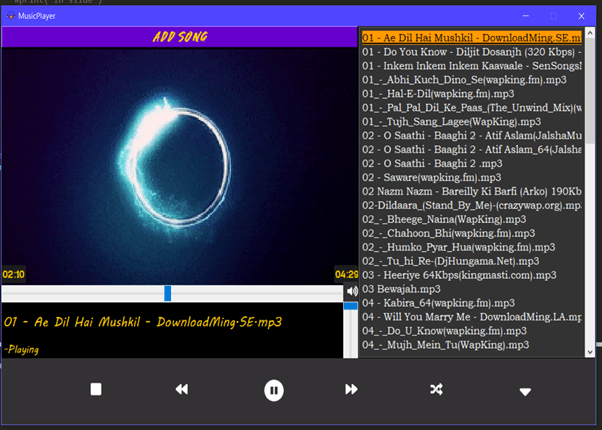Select '02 - O Saathi - Baaghi 2 .mp3'

[432, 163]
